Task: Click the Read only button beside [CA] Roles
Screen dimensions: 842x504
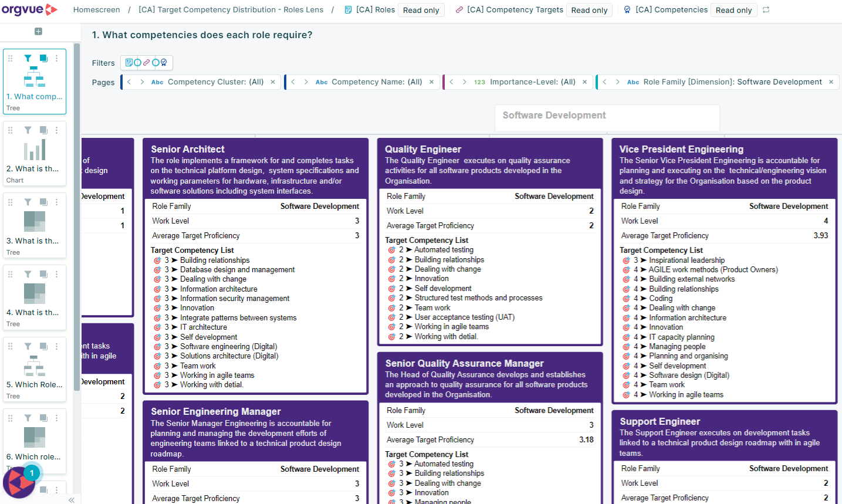Action: 421,9
